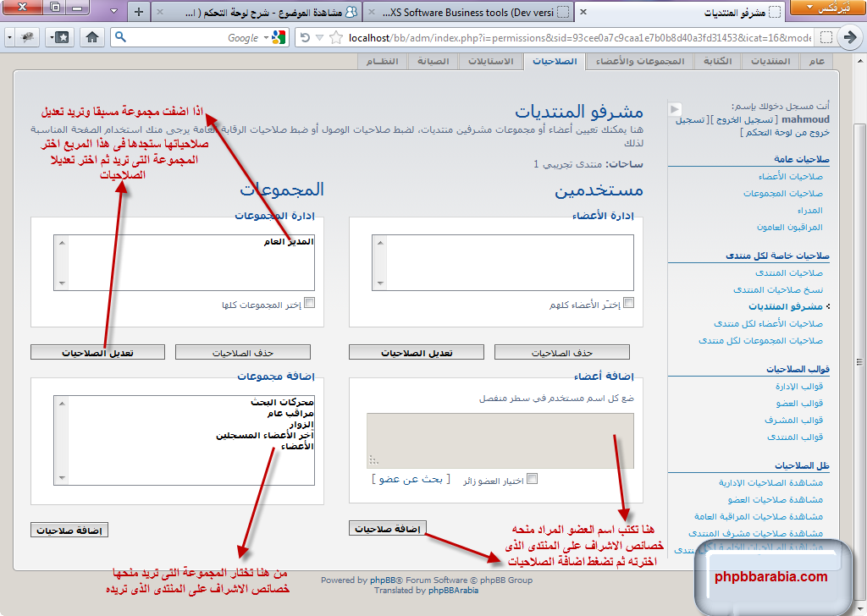Click the page vertical scrollbar thumb

pos(860,362)
